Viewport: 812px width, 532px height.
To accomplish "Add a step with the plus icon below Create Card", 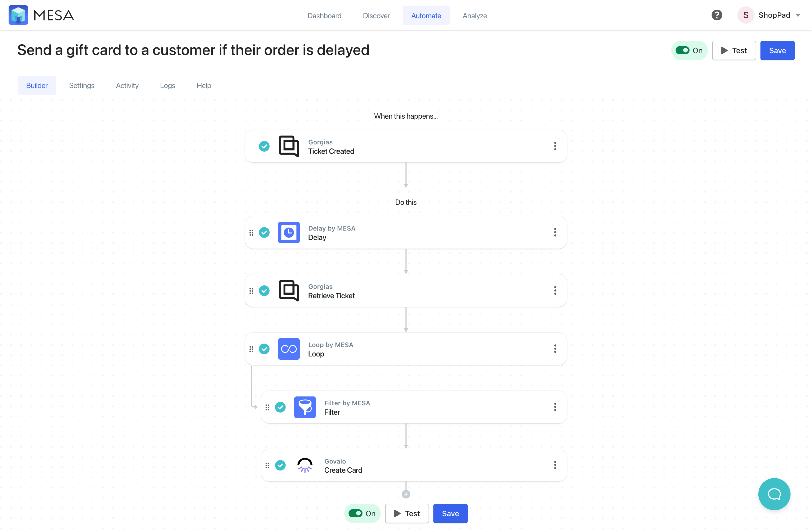I will coord(406,494).
